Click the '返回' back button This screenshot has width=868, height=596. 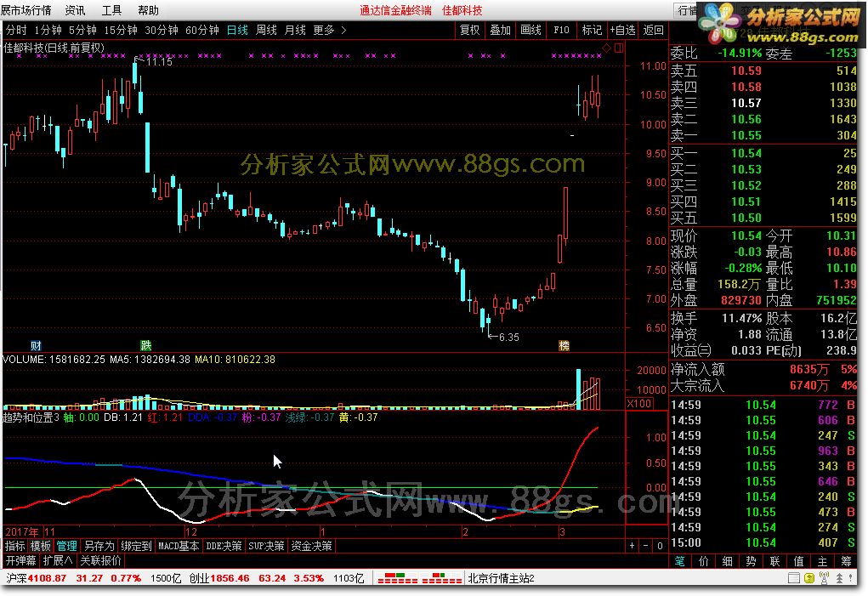point(653,30)
